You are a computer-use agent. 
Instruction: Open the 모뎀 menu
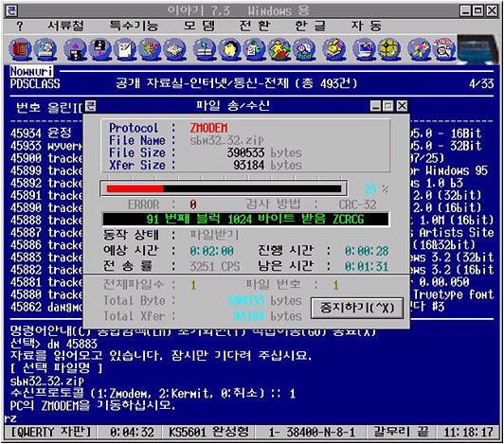pos(199,26)
